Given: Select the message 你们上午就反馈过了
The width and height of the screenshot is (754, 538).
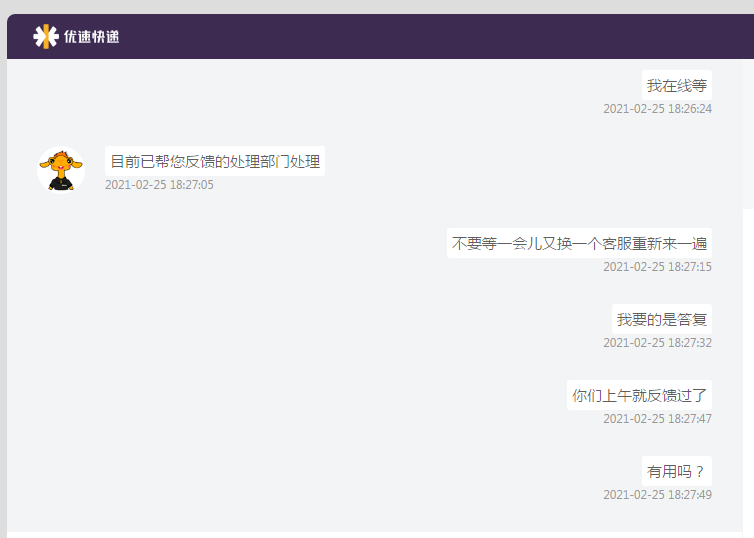Looking at the screenshot, I should pyautogui.click(x=639, y=395).
